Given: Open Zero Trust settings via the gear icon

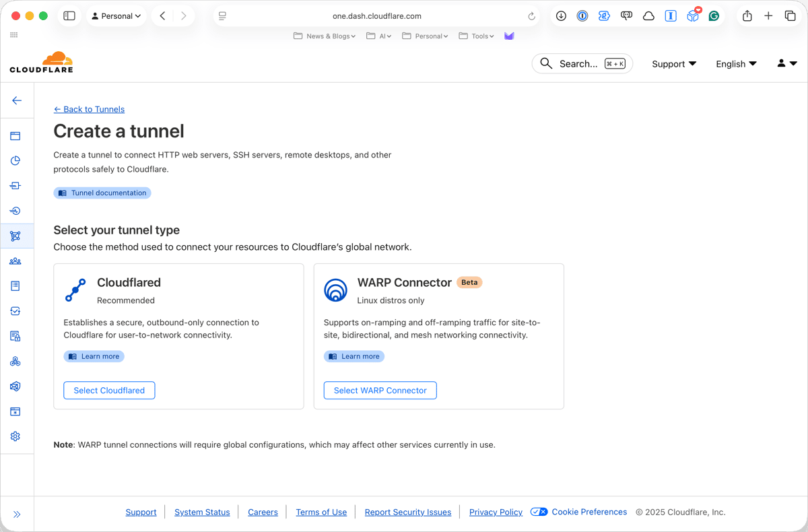Looking at the screenshot, I should pos(15,436).
